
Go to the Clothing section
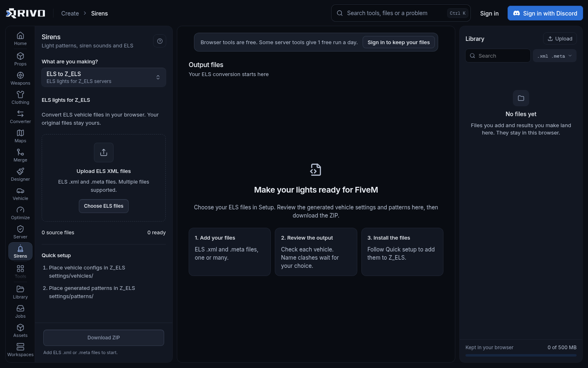[20, 98]
